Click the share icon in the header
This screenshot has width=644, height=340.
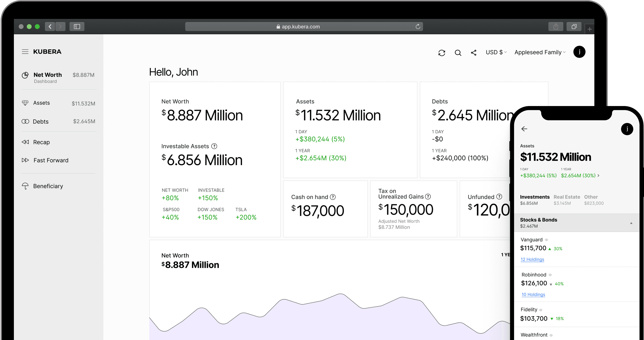pos(473,53)
